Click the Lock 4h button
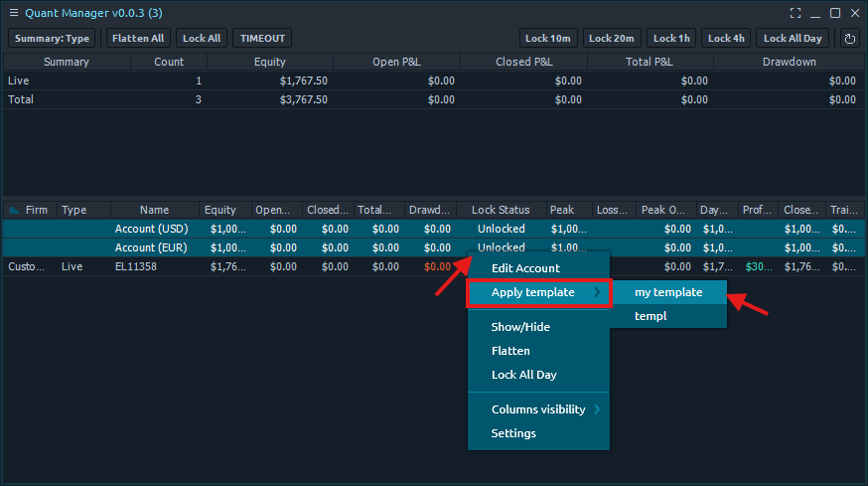 [725, 39]
